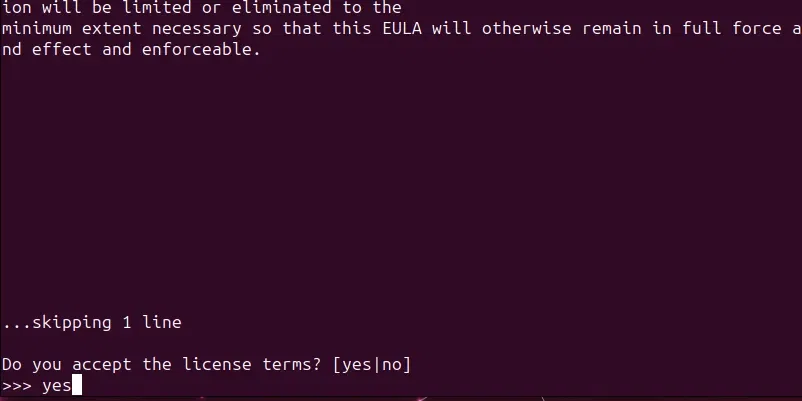Click the "...skipping 1 line" message

92,322
